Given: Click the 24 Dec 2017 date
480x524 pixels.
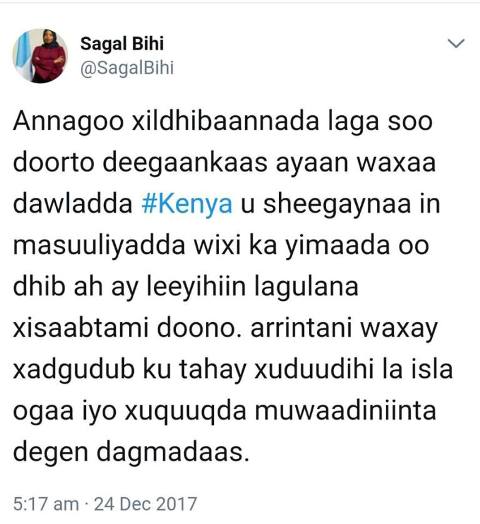Looking at the screenshot, I should tap(145, 504).
